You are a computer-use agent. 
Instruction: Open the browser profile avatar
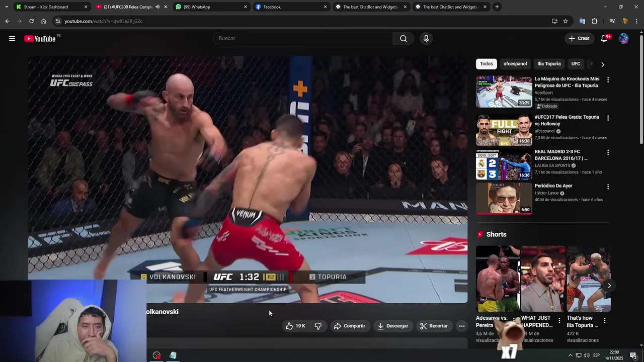pyautogui.click(x=625, y=21)
